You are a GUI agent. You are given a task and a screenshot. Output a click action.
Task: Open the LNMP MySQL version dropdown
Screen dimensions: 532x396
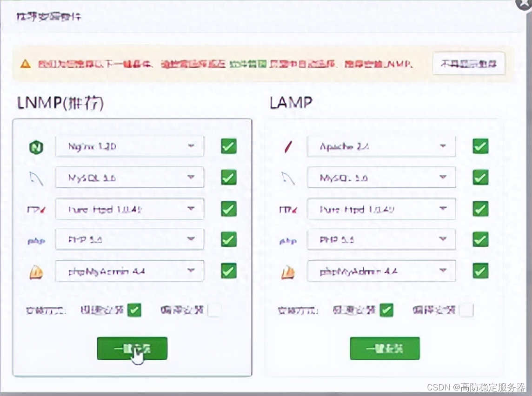130,178
